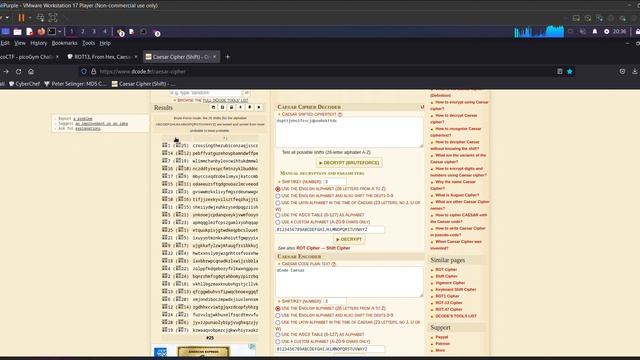Click last Results toolbar arrow icon
The height and width of the screenshot is (360, 640).
pyautogui.click(x=259, y=107)
